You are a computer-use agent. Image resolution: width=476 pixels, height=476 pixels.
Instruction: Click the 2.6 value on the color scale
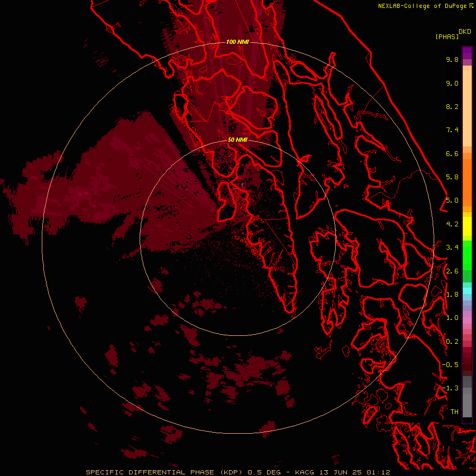pos(452,271)
